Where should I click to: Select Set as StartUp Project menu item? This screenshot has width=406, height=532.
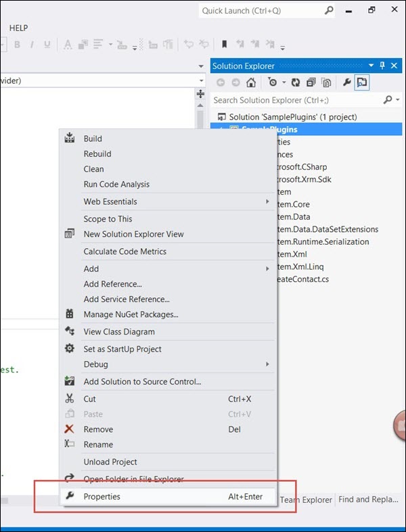tap(168, 349)
